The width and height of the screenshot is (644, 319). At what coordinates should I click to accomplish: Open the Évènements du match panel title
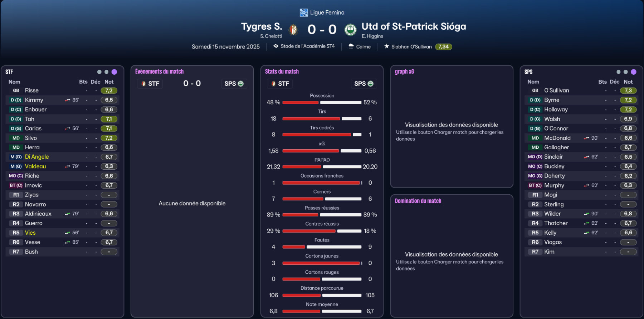coord(159,71)
